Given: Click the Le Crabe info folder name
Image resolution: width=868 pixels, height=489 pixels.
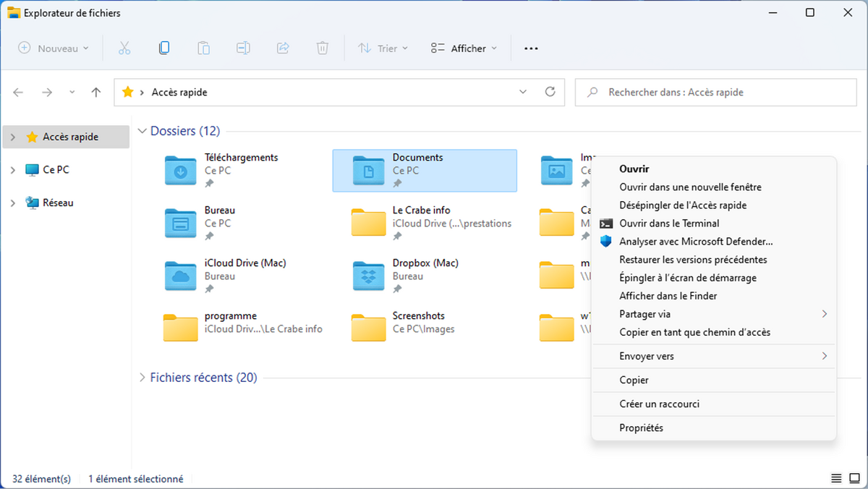Looking at the screenshot, I should point(422,211).
